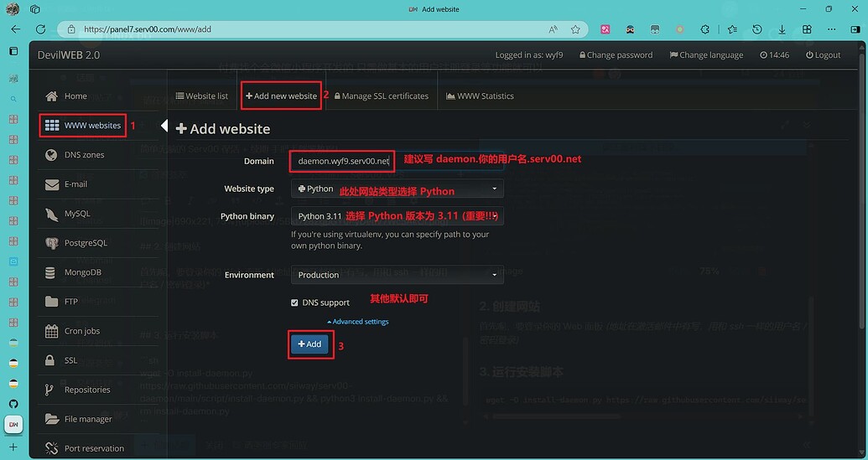Open the browser profile avatar
This screenshot has width=868, height=460.
13,9
